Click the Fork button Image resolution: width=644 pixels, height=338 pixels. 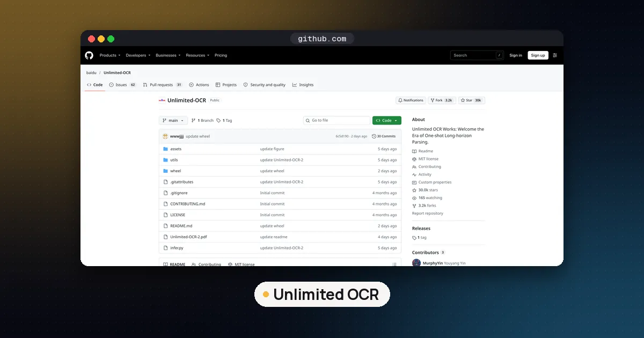tap(442, 100)
